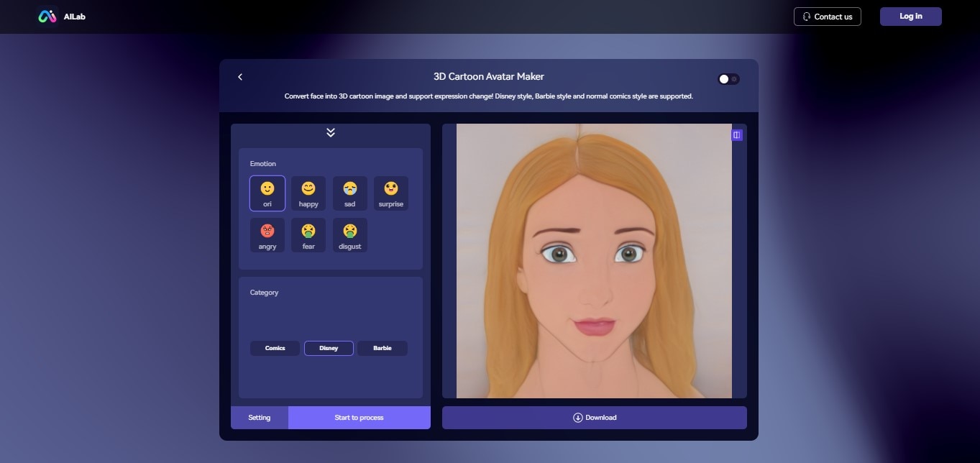Click the AILab brand name text

[75, 17]
